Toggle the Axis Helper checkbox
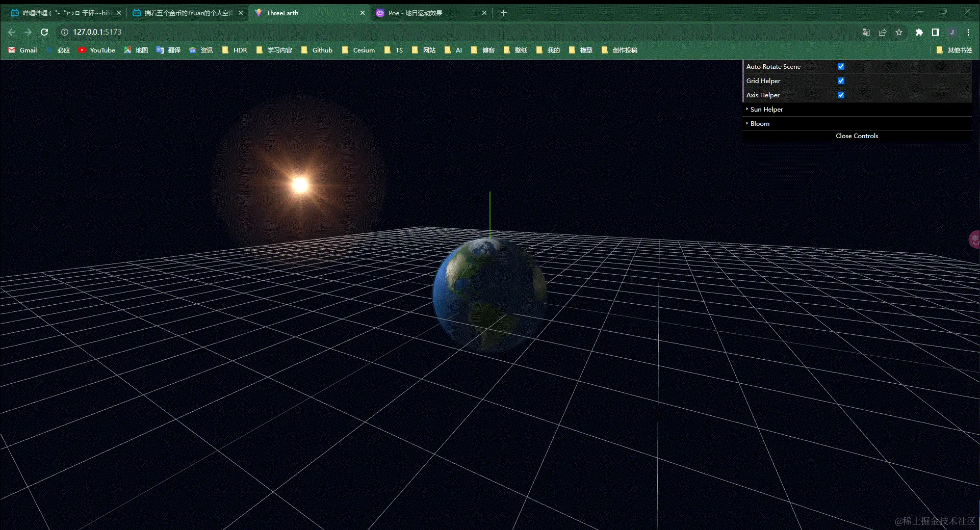Screen dimensions: 980x530 (x=841, y=95)
